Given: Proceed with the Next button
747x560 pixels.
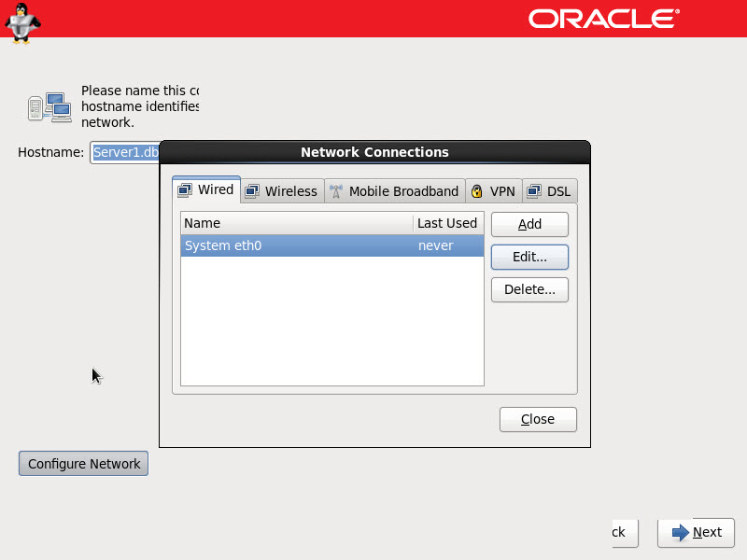Looking at the screenshot, I should click(696, 532).
